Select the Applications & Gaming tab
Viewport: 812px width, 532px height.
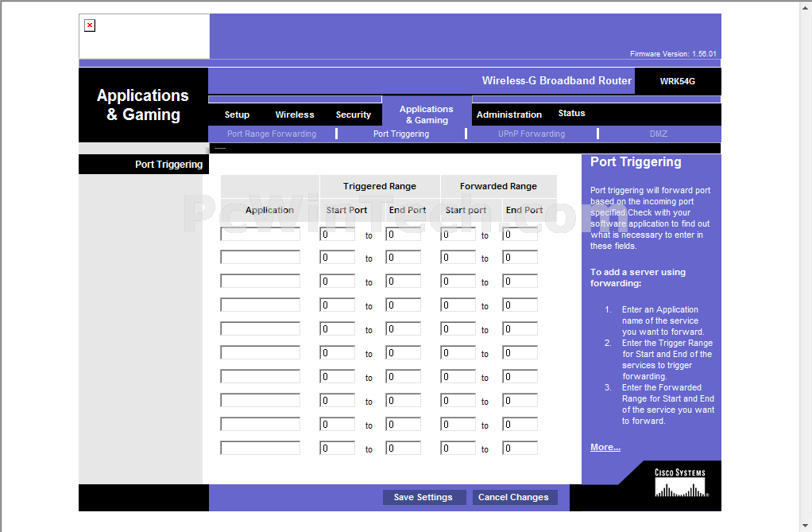click(427, 115)
